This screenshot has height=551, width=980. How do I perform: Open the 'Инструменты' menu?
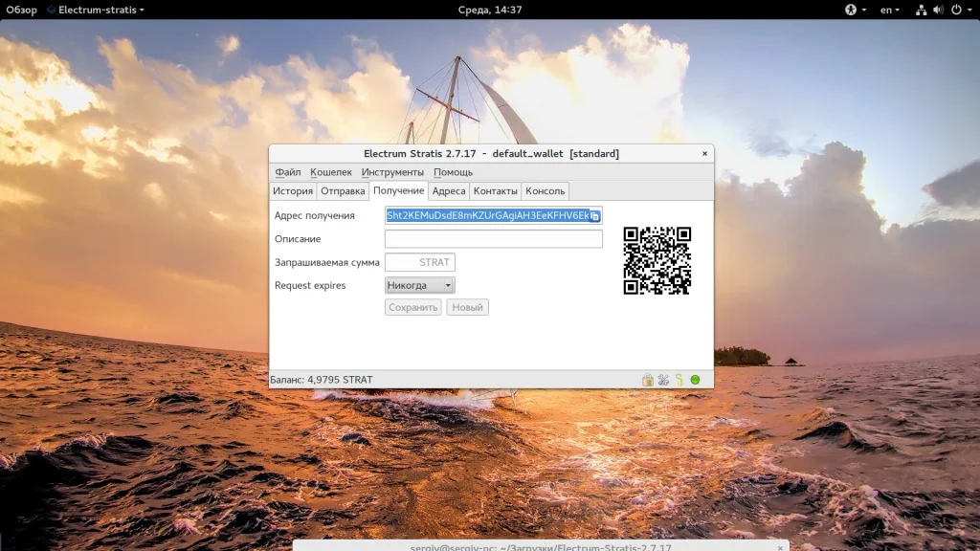coord(392,172)
